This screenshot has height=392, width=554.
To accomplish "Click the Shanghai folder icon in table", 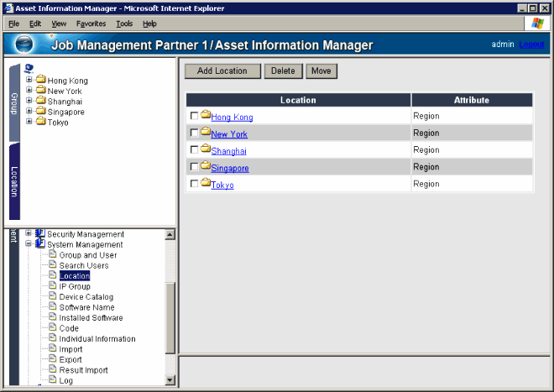I will coord(206,149).
